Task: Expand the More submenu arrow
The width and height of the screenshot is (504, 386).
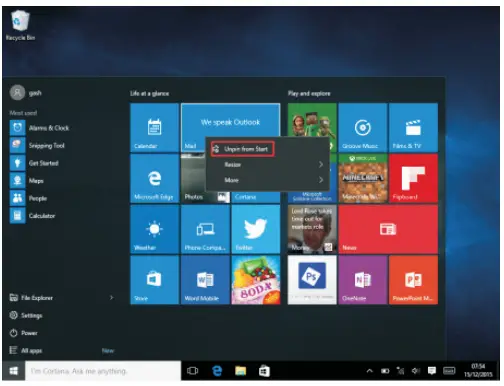Action: [x=321, y=180]
